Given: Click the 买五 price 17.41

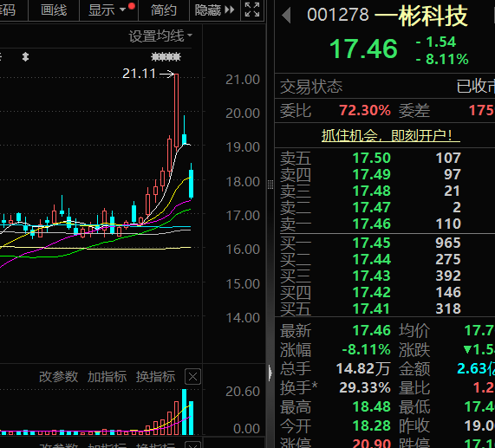Looking at the screenshot, I should [x=372, y=308].
